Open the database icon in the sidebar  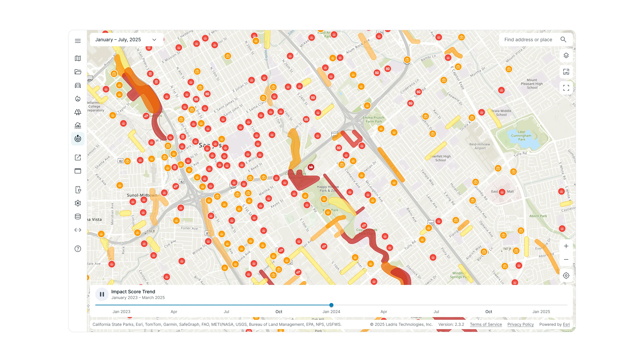(x=78, y=217)
